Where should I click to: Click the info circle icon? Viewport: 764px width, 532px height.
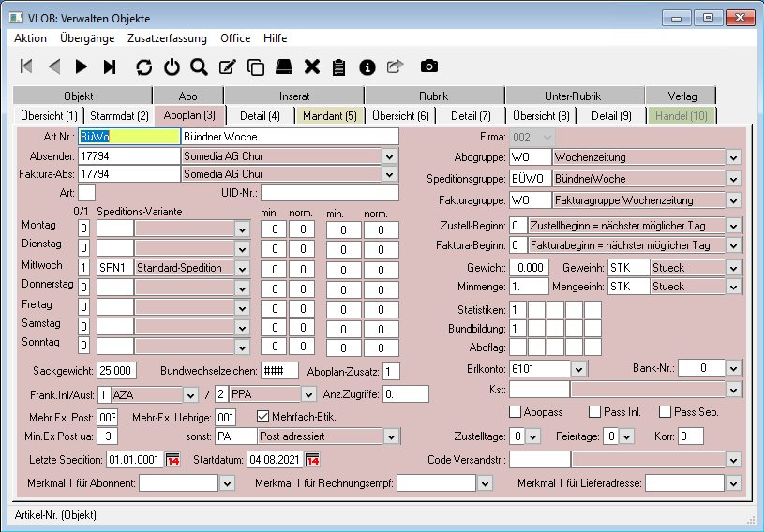(367, 66)
